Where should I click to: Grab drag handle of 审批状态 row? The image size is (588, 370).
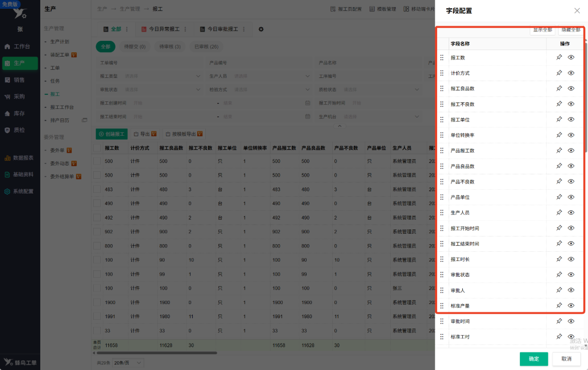coord(442,275)
